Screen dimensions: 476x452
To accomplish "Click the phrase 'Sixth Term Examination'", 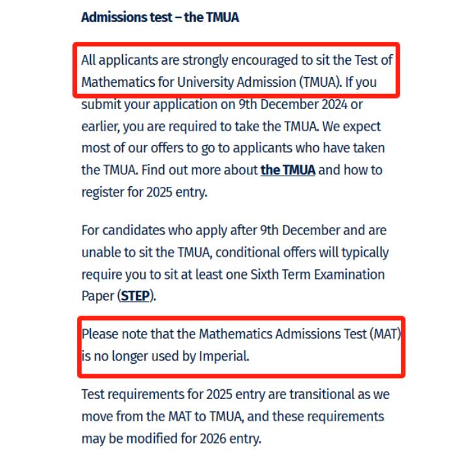I will (317, 274).
